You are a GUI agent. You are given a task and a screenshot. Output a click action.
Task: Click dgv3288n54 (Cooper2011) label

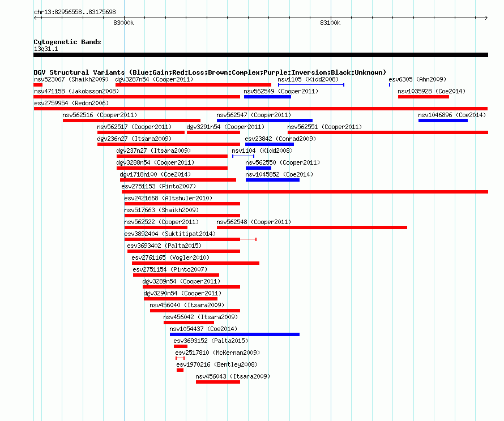pos(155,162)
